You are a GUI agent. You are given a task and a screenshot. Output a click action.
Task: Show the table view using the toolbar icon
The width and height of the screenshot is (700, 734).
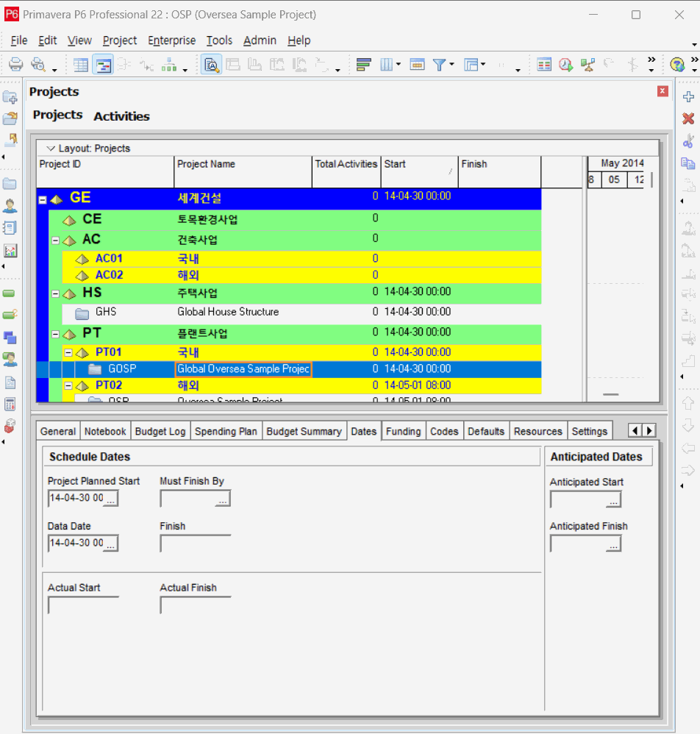(x=80, y=64)
